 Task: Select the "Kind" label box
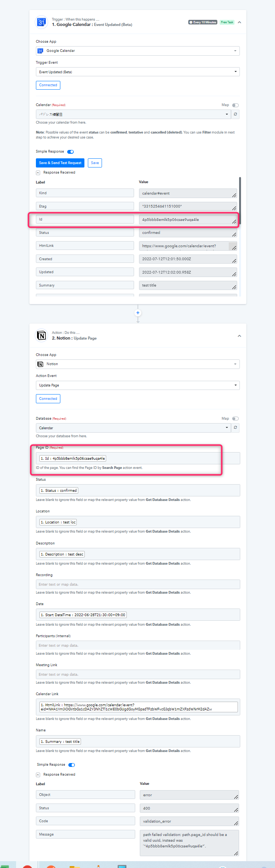pyautogui.click(x=85, y=193)
